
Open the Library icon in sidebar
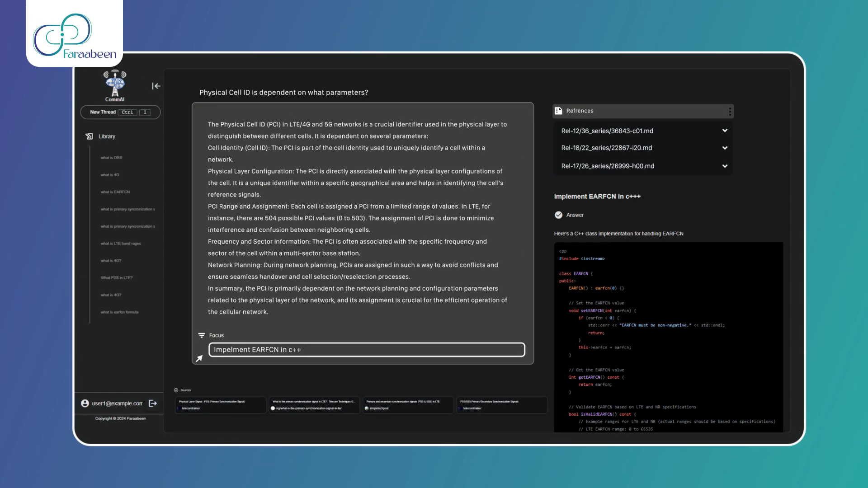click(89, 136)
